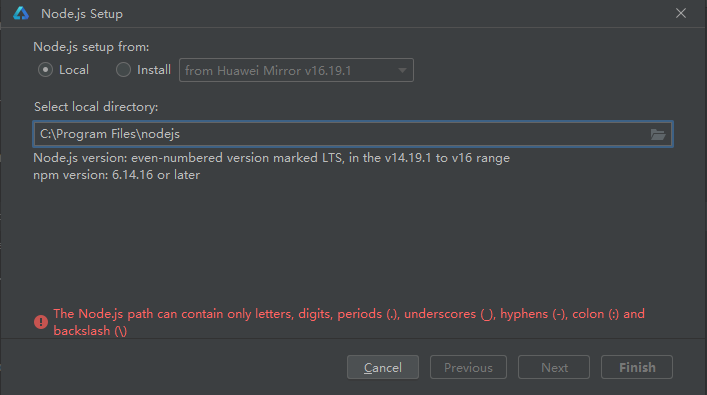Click the red Node.js path error message

pyautogui.click(x=349, y=322)
